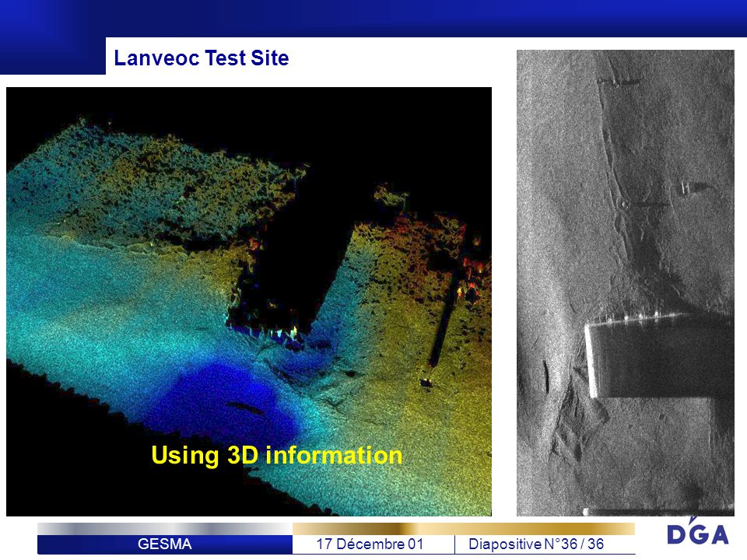Click the 'Lanveoc Test Site' slide title
This screenshot has height=560, width=747.
click(x=201, y=58)
